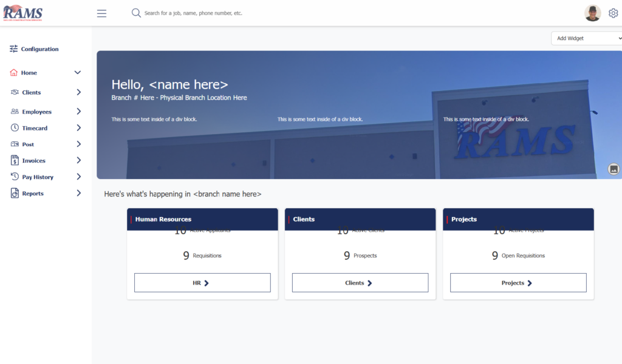Viewport: 622px width, 364px height.
Task: Focus the job search input field
Action: [x=243, y=13]
